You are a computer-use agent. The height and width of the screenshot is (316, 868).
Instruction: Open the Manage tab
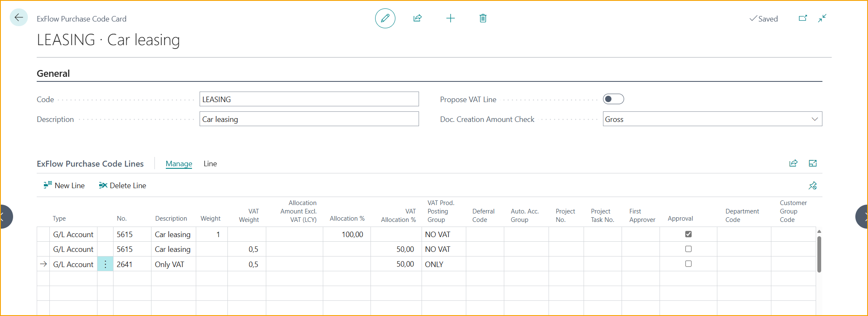point(178,164)
